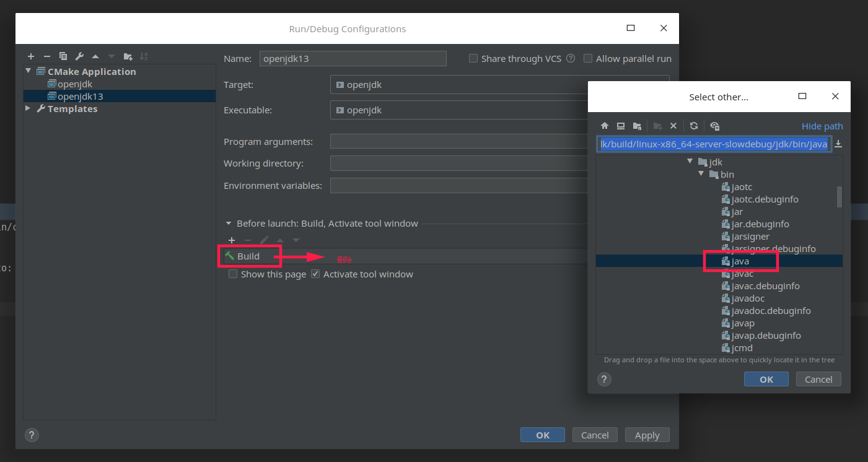
Task: Remove the before launch task
Action: (248, 240)
